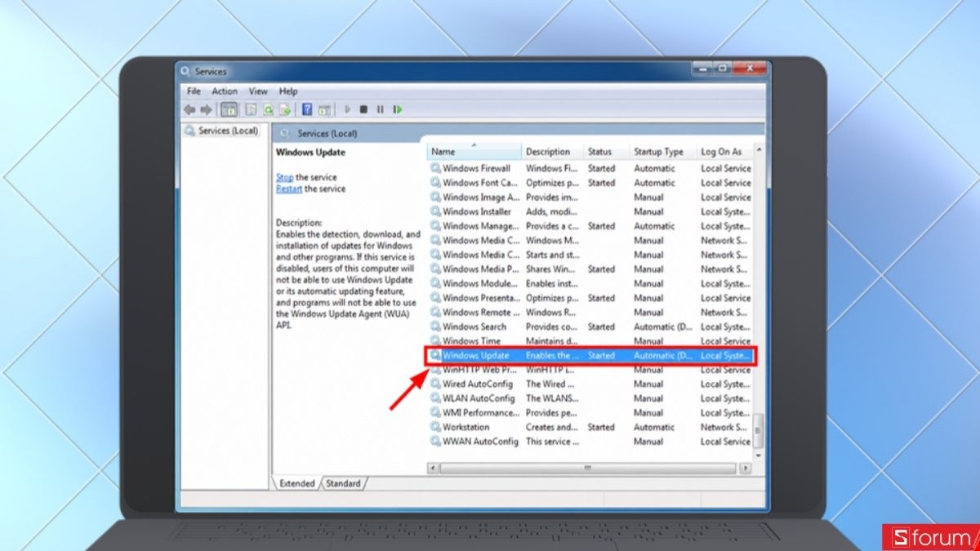The width and height of the screenshot is (980, 551).
Task: Click 'This service ...' description cell
Action: click(553, 442)
